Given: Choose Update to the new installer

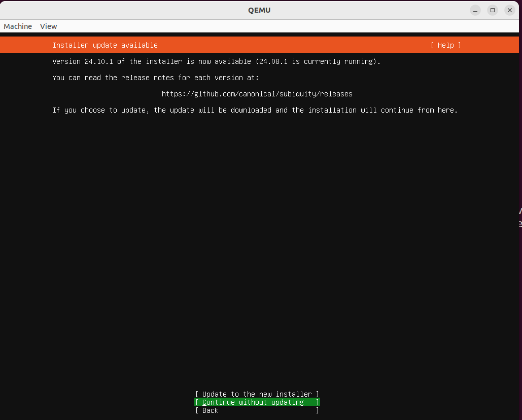Looking at the screenshot, I should [257, 394].
